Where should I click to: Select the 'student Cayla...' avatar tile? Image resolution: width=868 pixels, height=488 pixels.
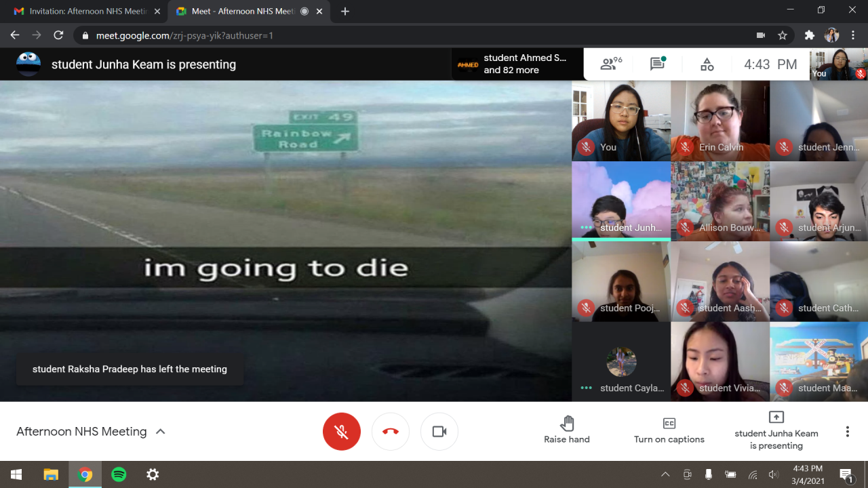pyautogui.click(x=621, y=362)
